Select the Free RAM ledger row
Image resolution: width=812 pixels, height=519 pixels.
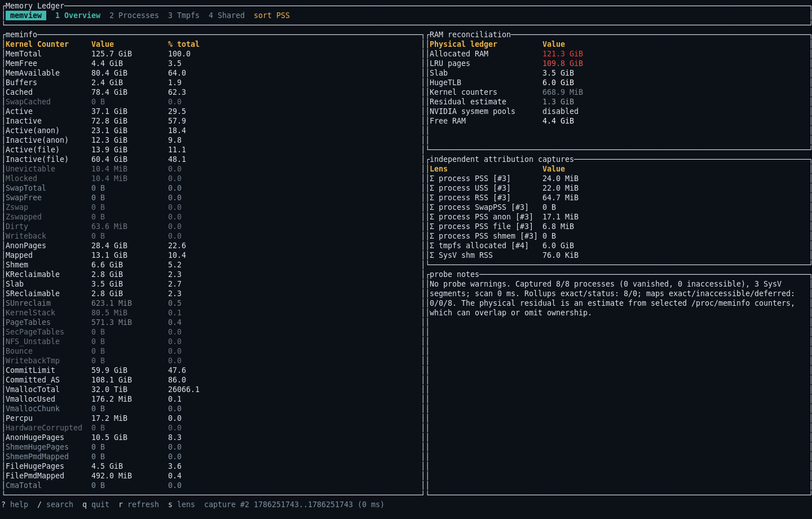(x=619, y=121)
